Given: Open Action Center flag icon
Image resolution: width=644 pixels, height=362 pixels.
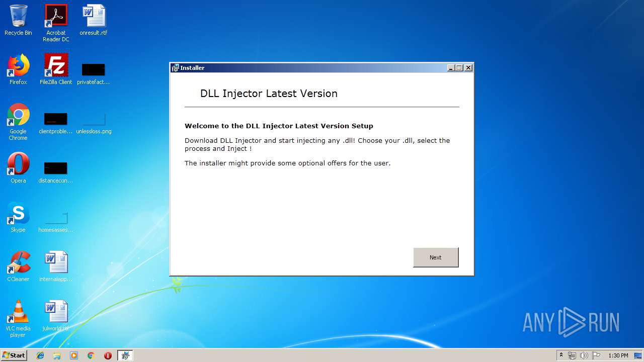Looking at the screenshot, I should pos(596,355).
